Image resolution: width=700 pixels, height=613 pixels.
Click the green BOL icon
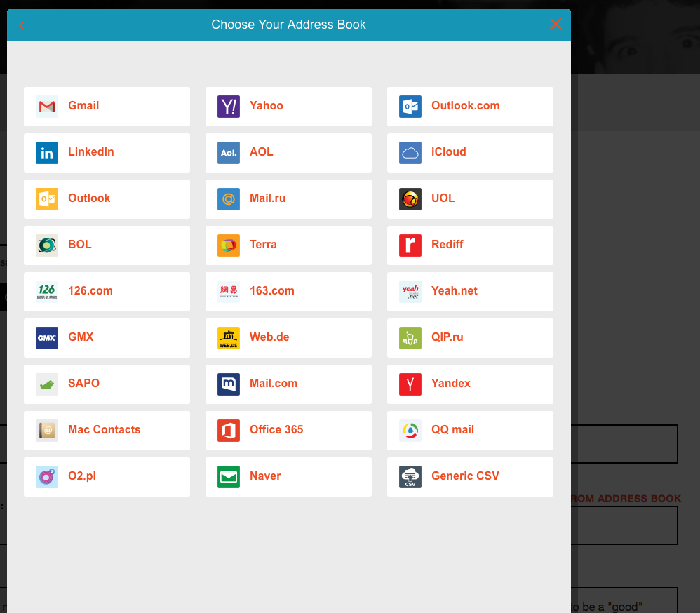tap(47, 245)
